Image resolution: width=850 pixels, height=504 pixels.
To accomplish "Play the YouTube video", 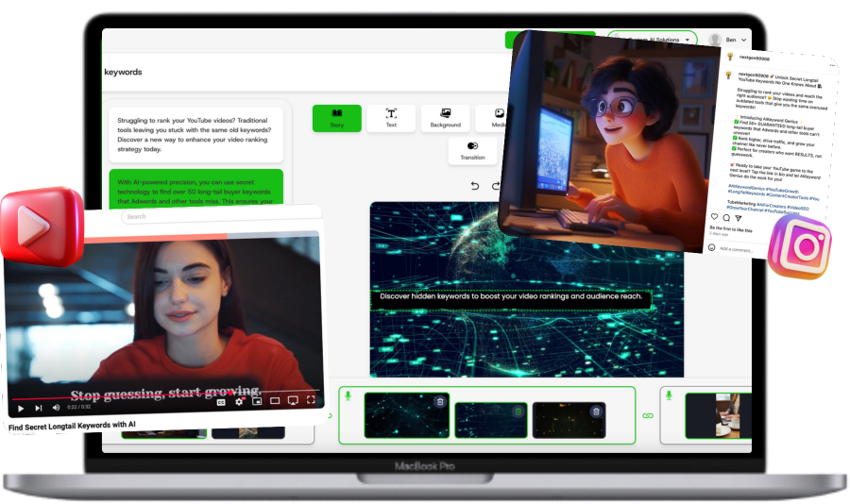I will click(21, 408).
